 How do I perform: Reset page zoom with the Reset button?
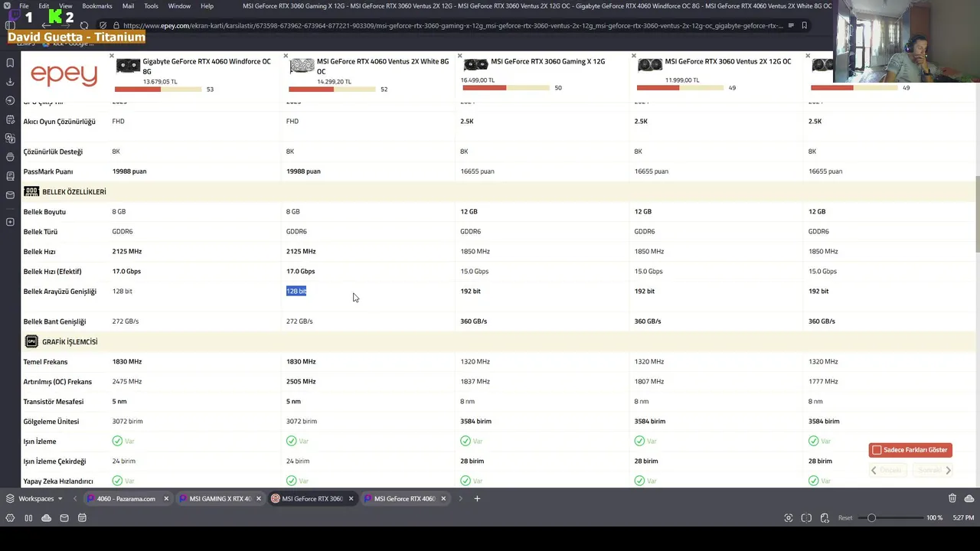coord(845,518)
